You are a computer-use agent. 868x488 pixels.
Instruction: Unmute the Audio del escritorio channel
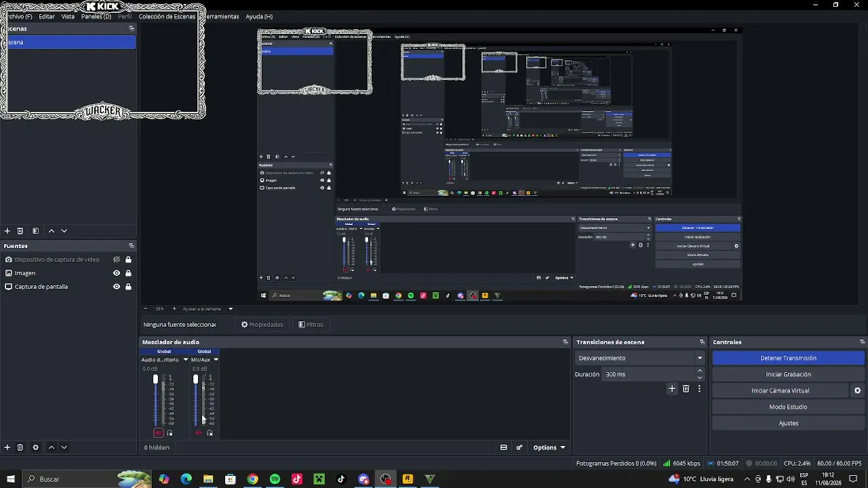tap(158, 433)
